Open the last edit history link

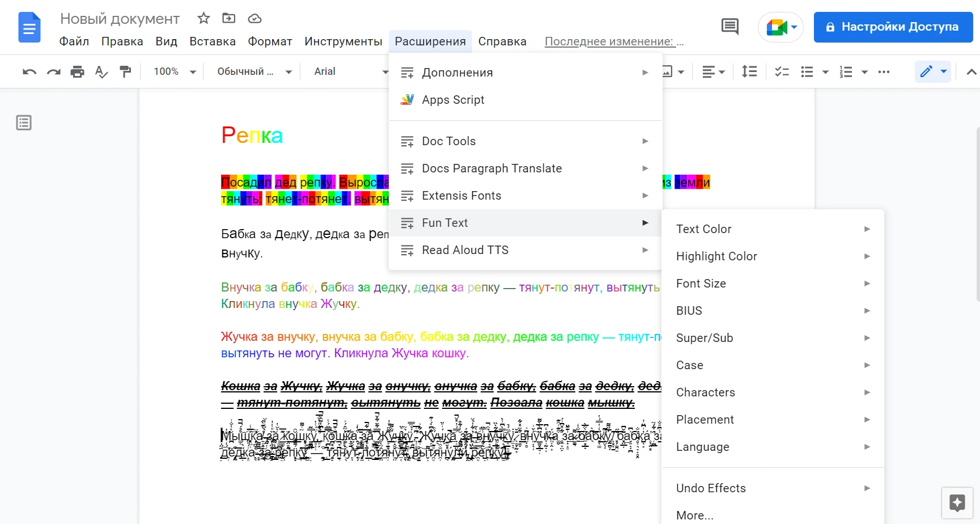pyautogui.click(x=614, y=41)
